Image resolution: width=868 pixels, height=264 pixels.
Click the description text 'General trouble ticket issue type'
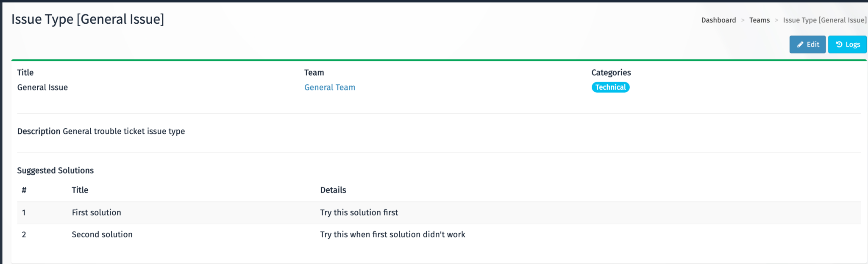click(124, 132)
